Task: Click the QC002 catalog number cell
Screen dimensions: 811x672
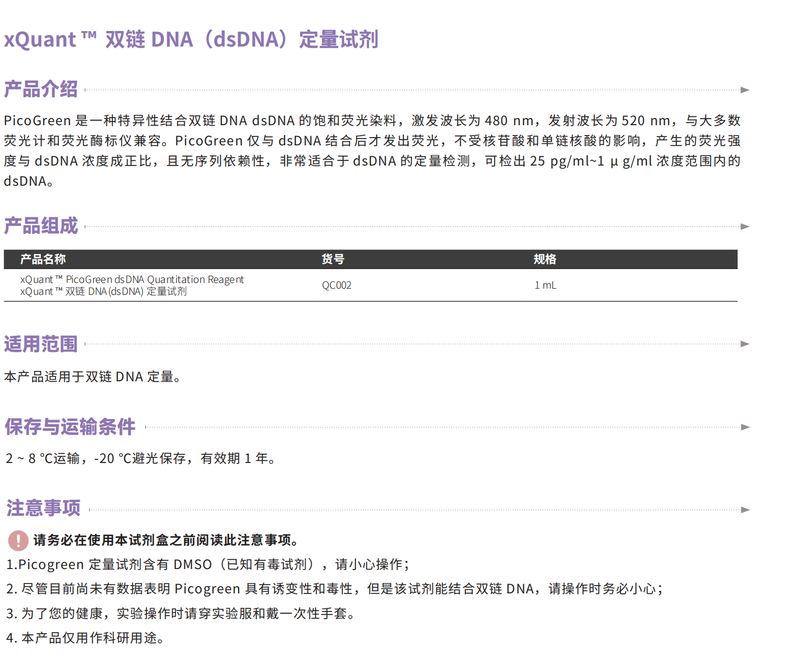Action: [x=336, y=285]
